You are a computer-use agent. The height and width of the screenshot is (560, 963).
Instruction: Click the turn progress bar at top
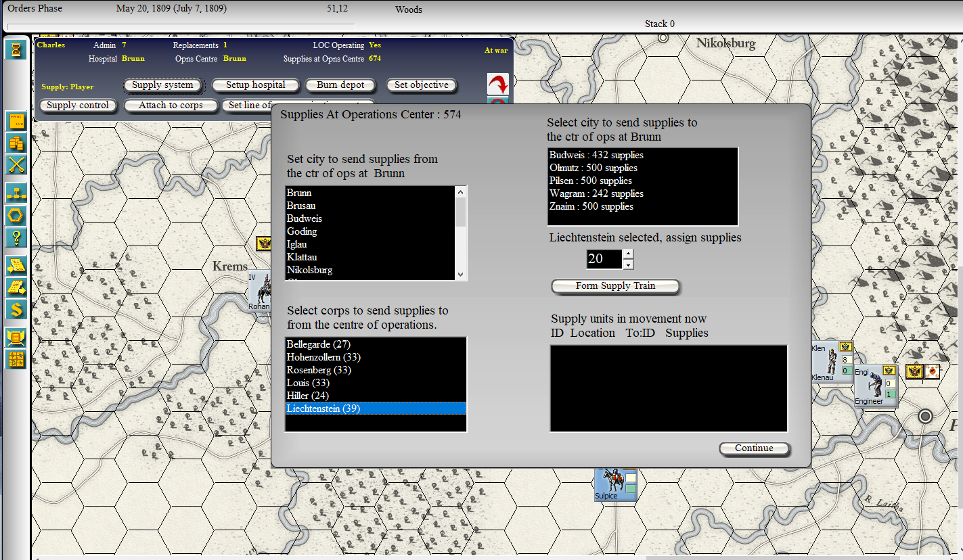(181, 26)
